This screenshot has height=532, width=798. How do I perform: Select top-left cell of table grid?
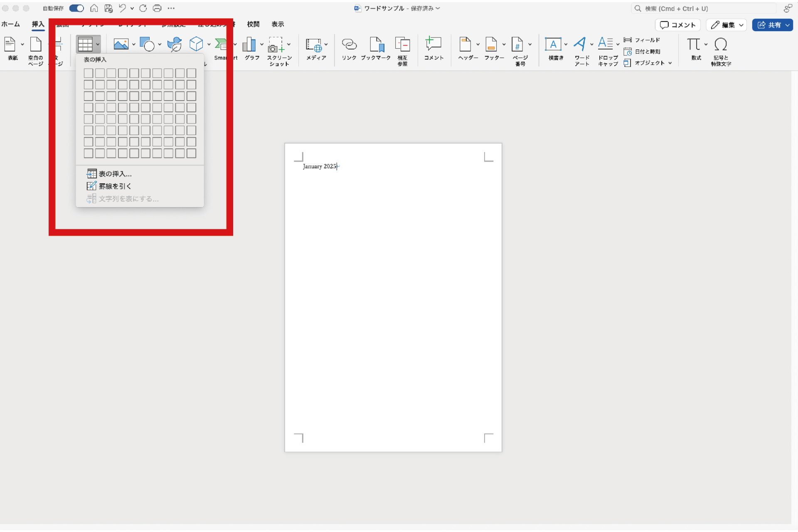tap(89, 74)
